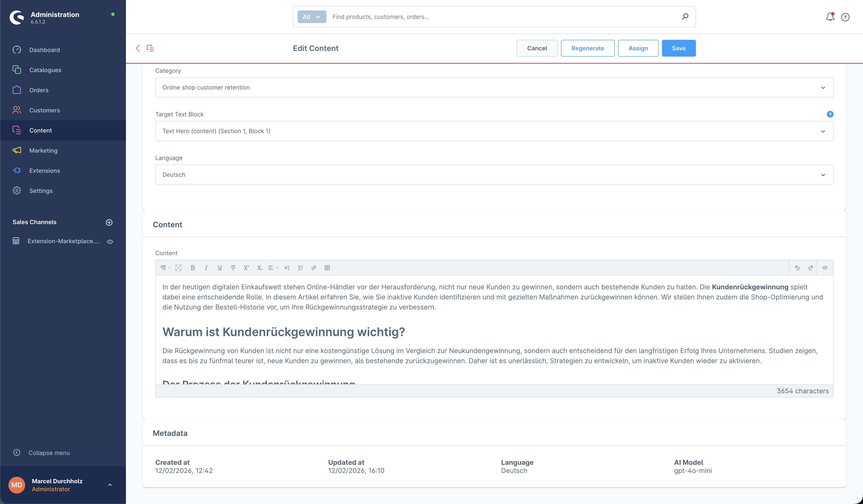Switch editor to HTML code view
This screenshot has width=863, height=504.
click(x=825, y=268)
